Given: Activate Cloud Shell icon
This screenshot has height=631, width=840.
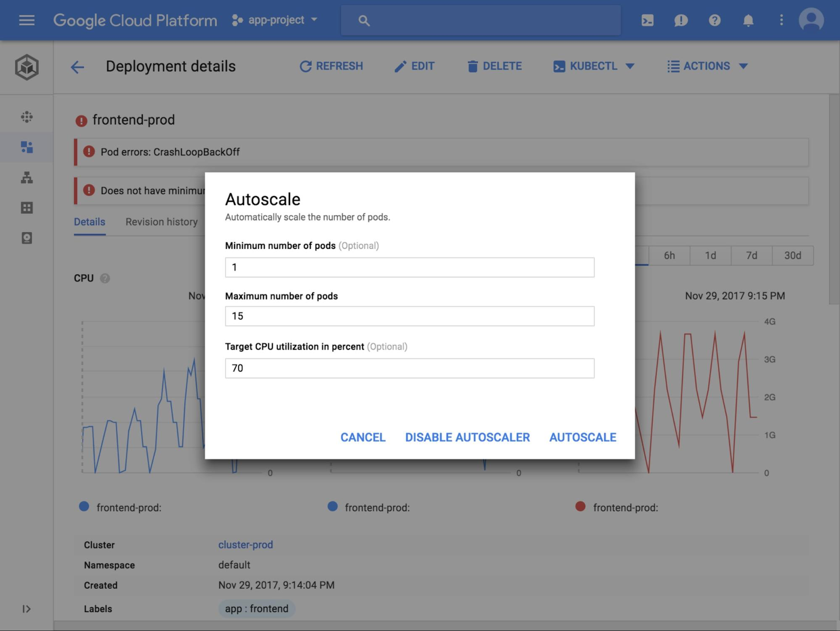Looking at the screenshot, I should coord(647,20).
